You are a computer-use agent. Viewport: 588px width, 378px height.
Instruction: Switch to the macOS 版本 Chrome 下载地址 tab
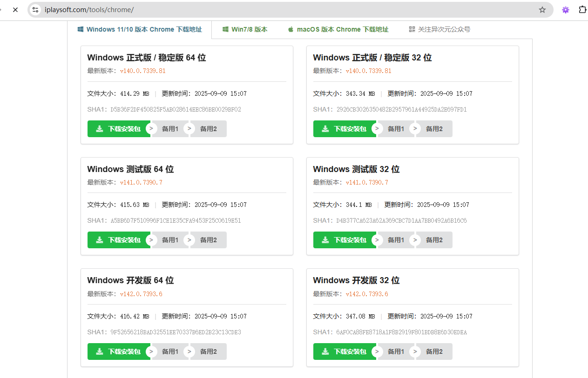[338, 29]
